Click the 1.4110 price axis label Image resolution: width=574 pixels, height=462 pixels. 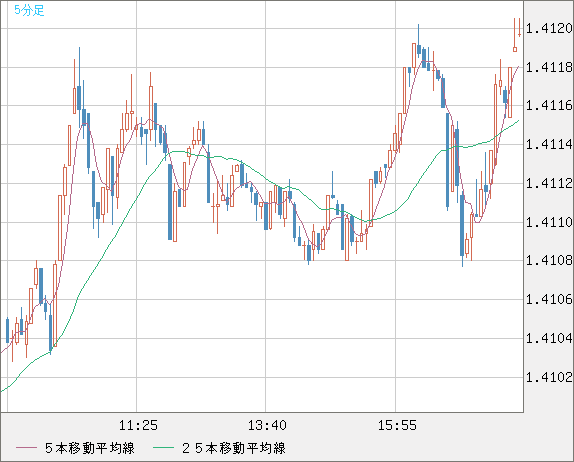549,222
